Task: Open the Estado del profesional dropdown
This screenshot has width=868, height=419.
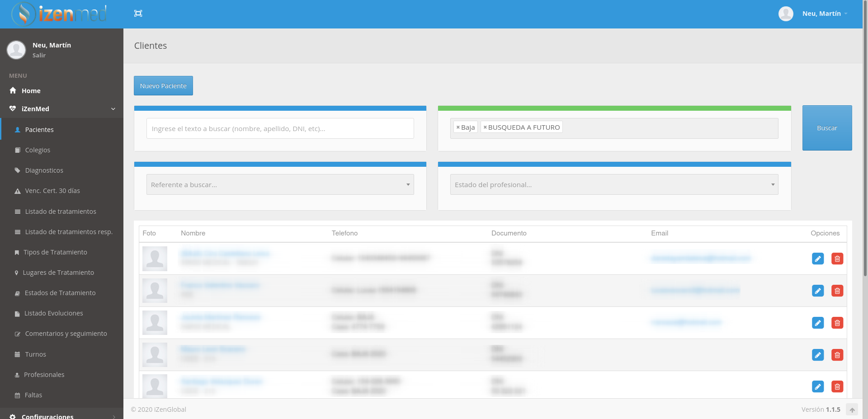Action: tap(614, 184)
